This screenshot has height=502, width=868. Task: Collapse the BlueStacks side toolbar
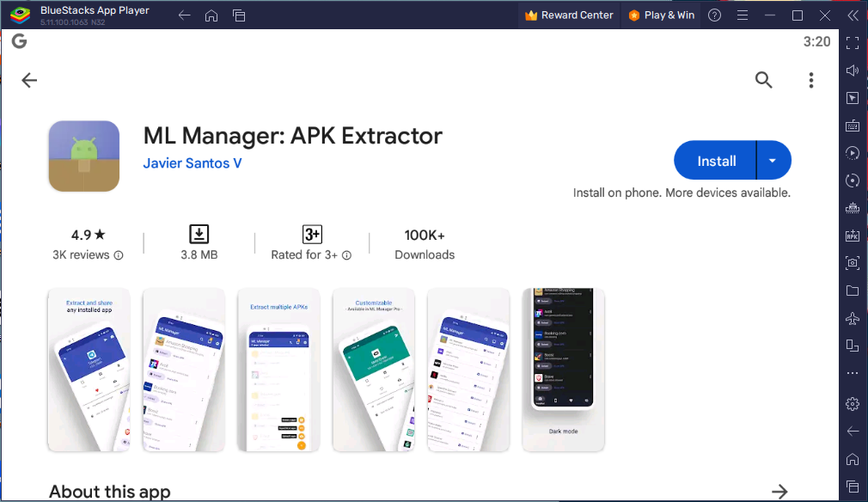point(853,15)
